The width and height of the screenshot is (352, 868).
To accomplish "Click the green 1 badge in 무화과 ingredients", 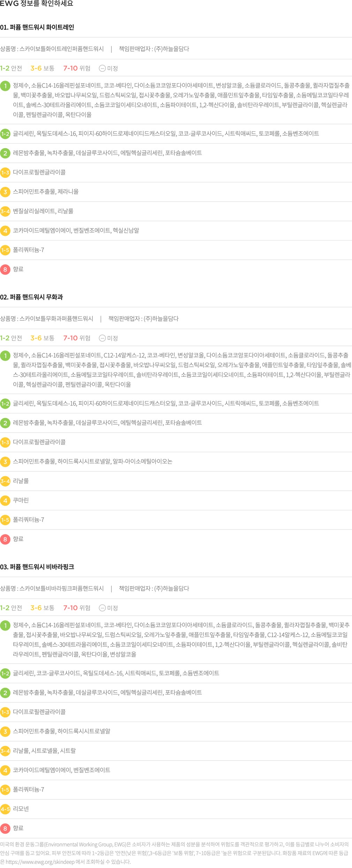I will point(5,356).
